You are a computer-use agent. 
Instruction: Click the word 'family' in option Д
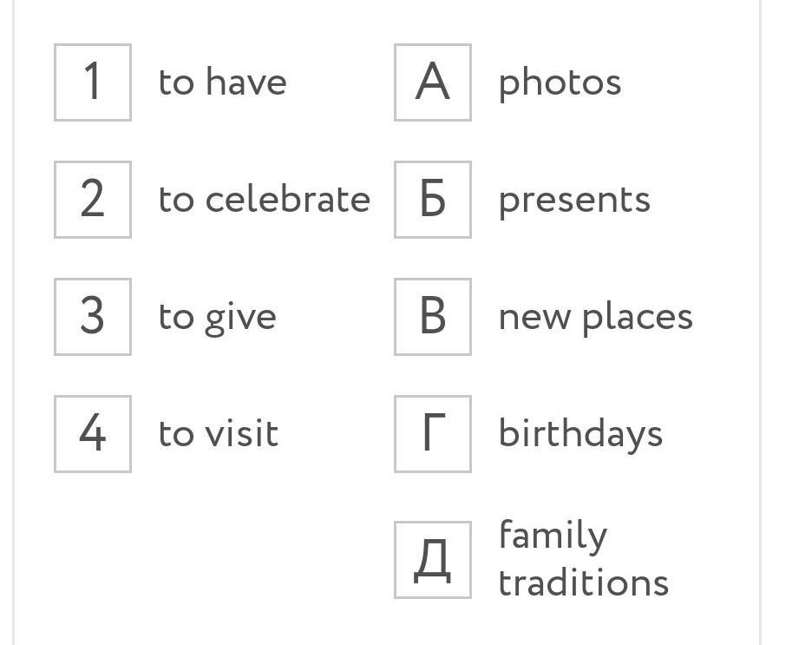pyautogui.click(x=553, y=536)
